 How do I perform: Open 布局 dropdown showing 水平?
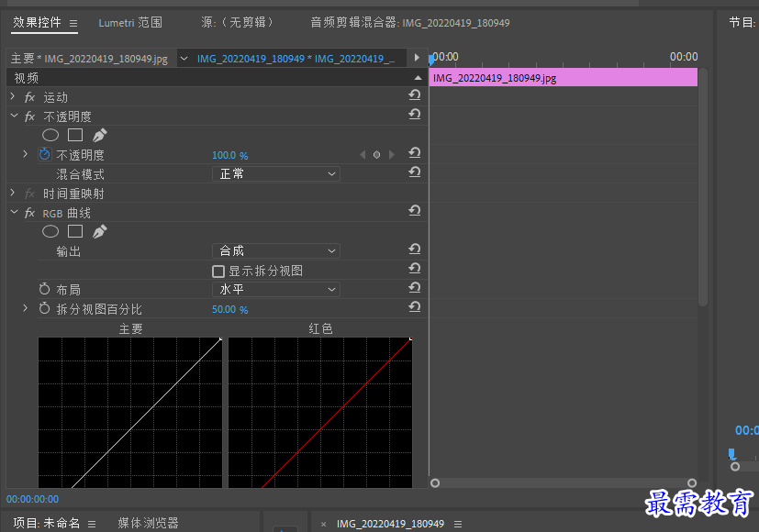276,290
